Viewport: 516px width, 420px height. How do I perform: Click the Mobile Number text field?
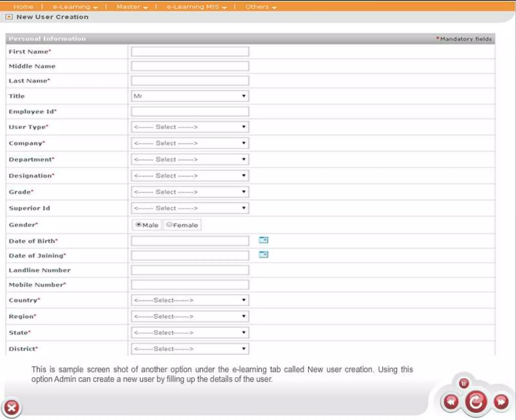coord(190,285)
